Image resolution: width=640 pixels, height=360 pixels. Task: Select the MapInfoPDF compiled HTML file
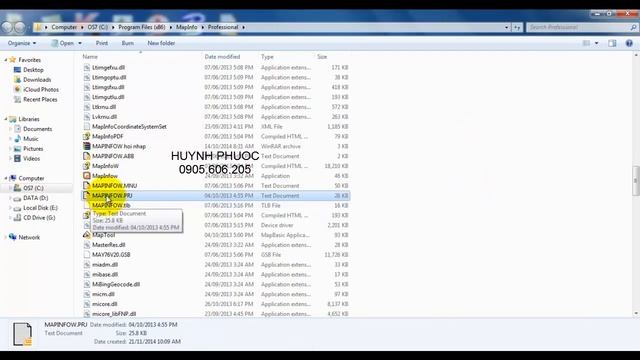click(x=107, y=136)
